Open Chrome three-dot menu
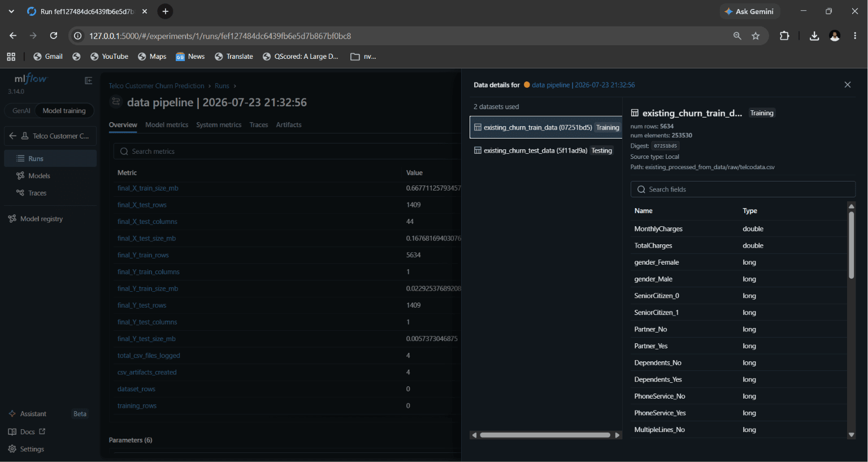 click(855, 36)
